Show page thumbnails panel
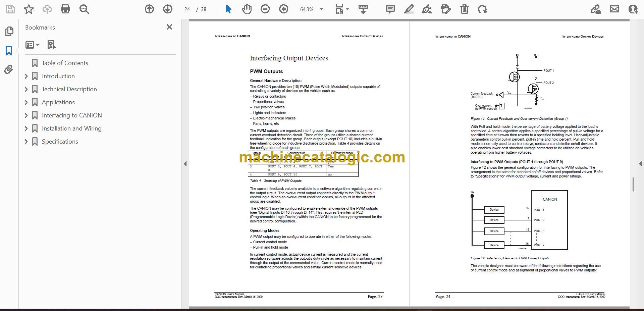Viewport: 644px width, 311px height. [9, 31]
